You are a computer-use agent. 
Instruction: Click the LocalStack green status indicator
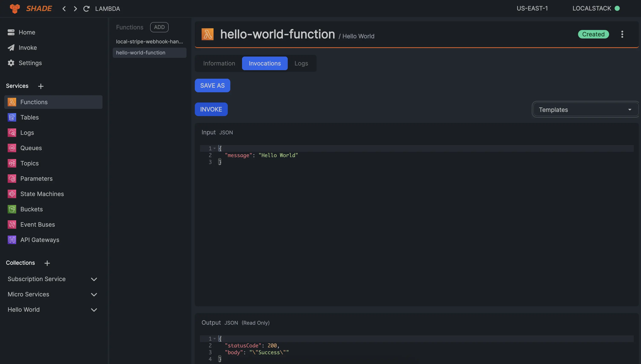coord(617,8)
